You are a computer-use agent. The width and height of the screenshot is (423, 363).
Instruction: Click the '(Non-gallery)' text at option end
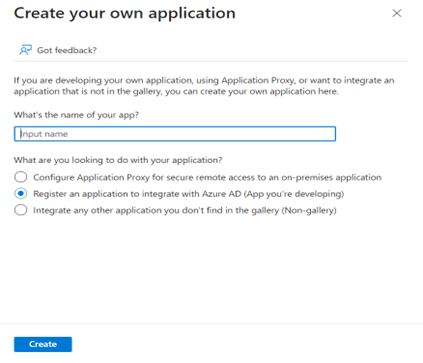(309, 211)
